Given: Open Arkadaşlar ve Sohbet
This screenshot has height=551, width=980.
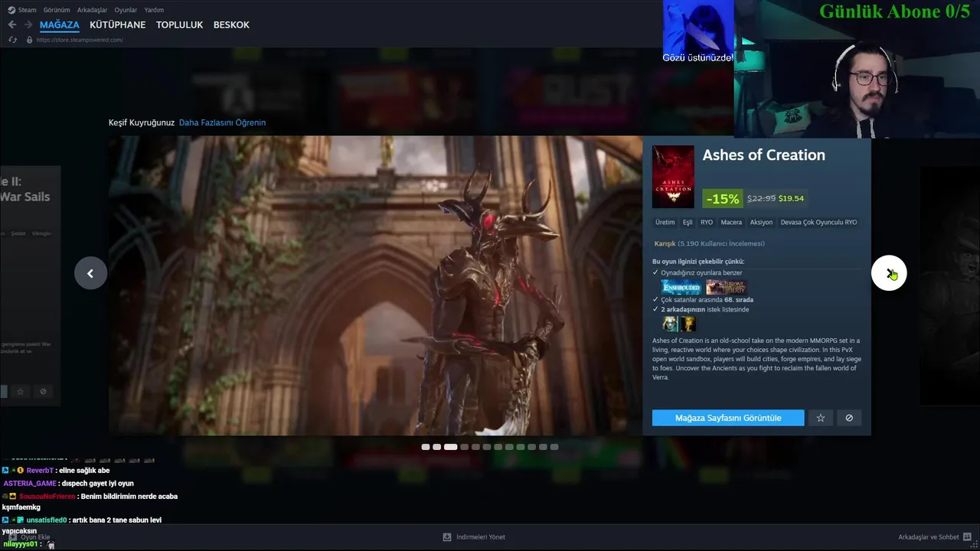Looking at the screenshot, I should point(929,537).
